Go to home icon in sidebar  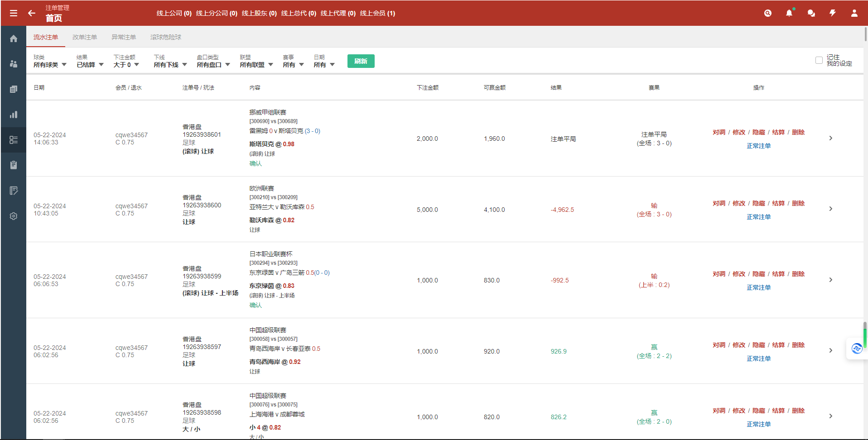point(14,38)
